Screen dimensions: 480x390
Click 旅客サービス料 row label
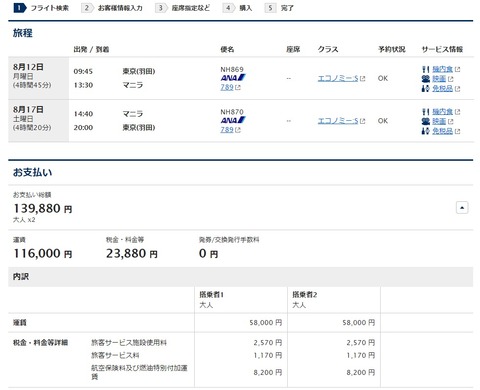[115, 355]
